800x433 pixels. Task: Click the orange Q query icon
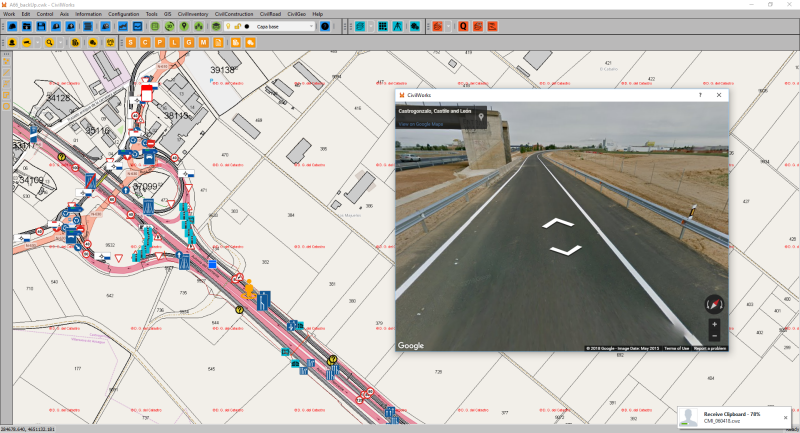point(463,26)
